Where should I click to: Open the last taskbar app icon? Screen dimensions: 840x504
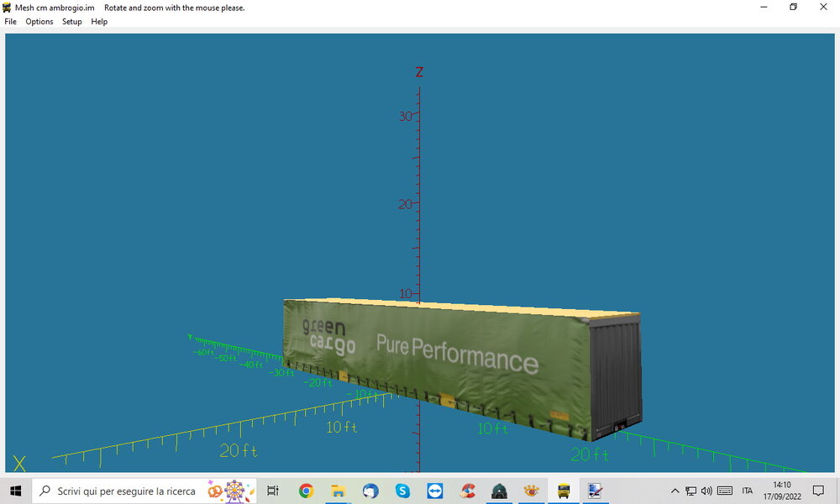(596, 491)
